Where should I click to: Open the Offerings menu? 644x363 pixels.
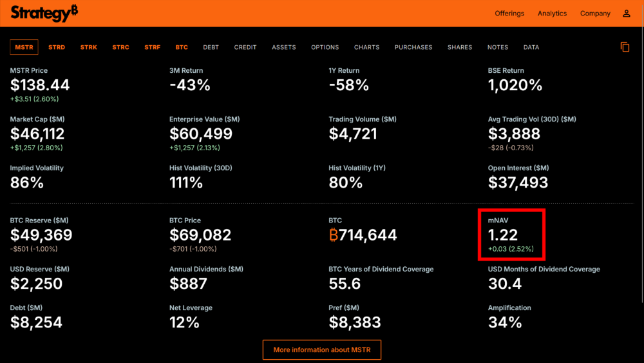pos(509,14)
